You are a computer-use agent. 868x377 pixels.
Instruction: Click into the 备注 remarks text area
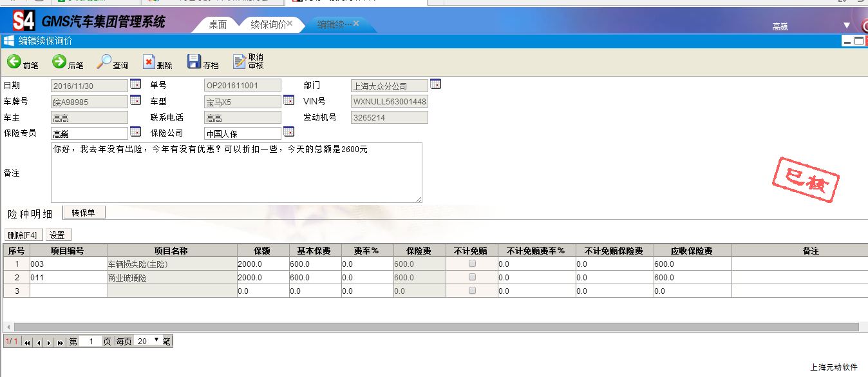coord(236,173)
